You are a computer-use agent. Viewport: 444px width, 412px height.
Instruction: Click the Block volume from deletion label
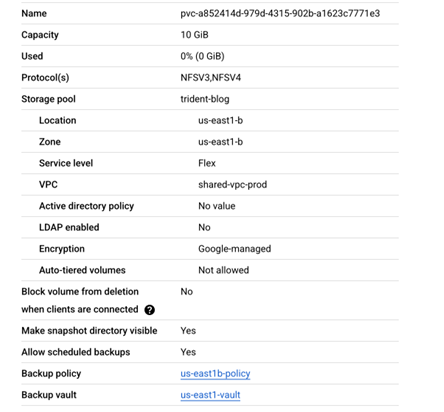coord(80,291)
